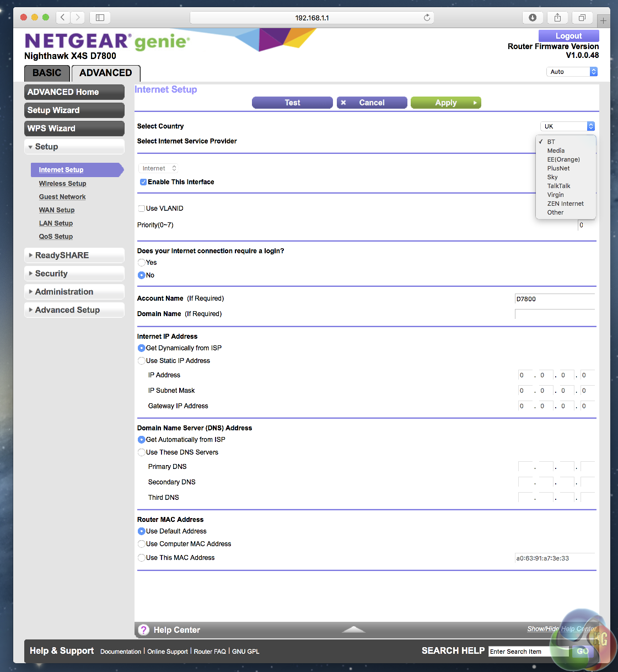
Task: Choose PlusNet from the ISP list
Action: pos(566,168)
